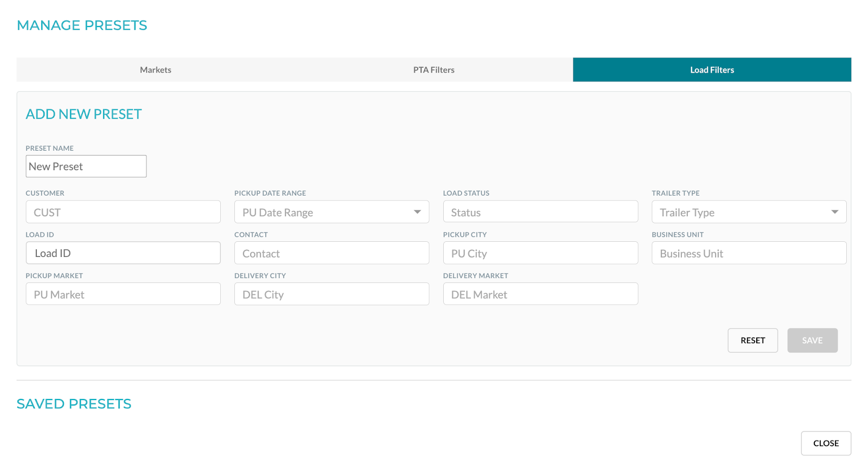868x470 pixels.
Task: Click the PICKUP DATE RANGE label
Action: pos(270,193)
